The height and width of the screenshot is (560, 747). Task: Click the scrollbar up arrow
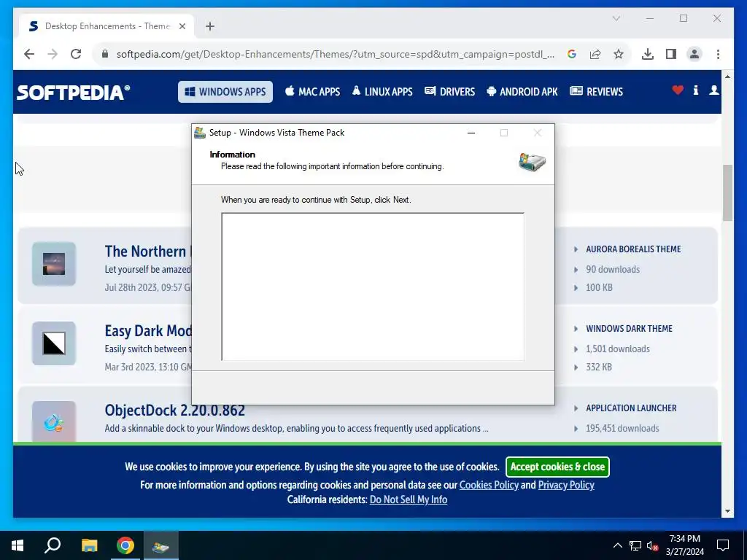(x=727, y=76)
